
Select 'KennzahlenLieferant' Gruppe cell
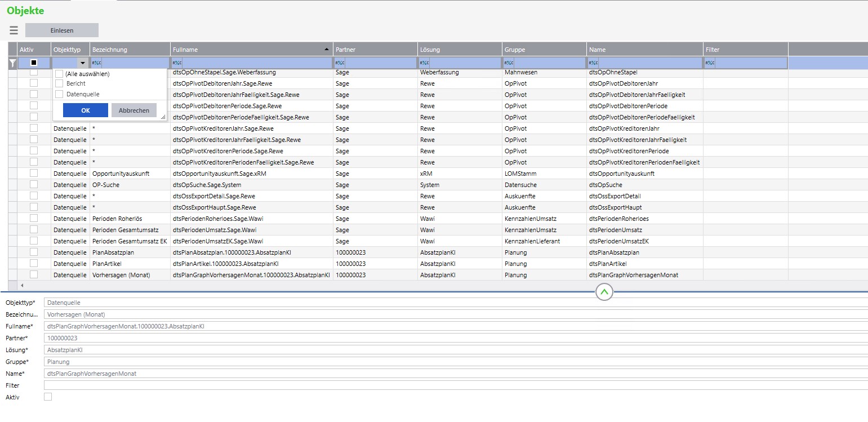(544, 241)
